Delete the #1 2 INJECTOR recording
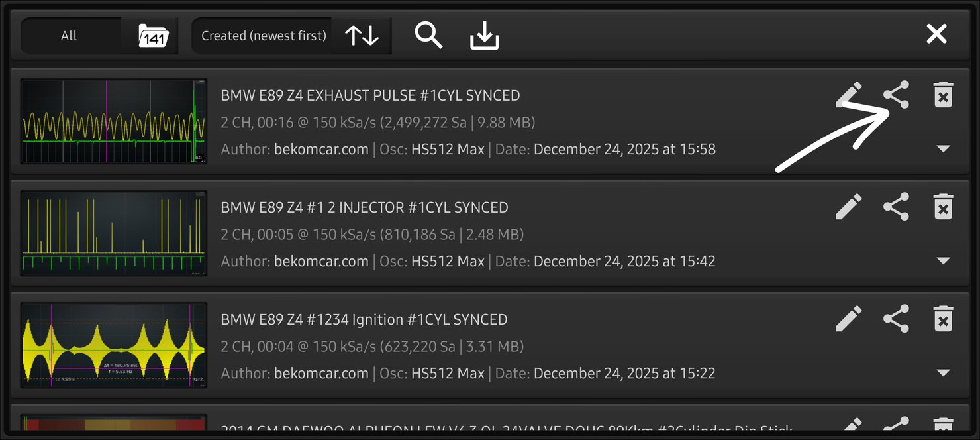Image resolution: width=980 pixels, height=440 pixels. coord(943,207)
